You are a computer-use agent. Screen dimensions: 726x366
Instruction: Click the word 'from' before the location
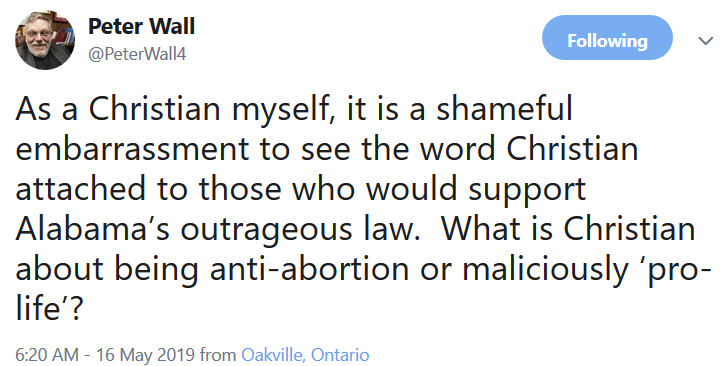click(x=218, y=355)
